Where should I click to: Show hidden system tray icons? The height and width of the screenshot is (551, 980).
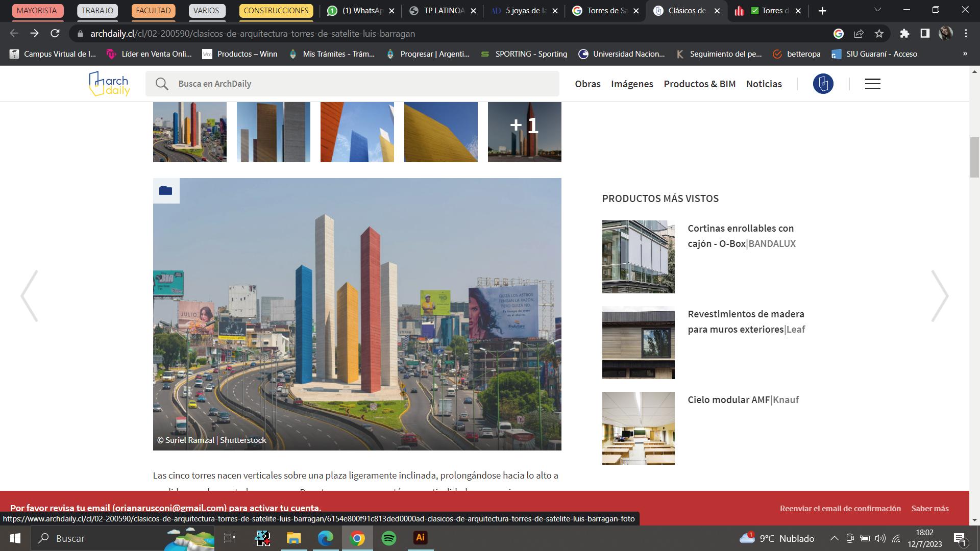pyautogui.click(x=834, y=538)
